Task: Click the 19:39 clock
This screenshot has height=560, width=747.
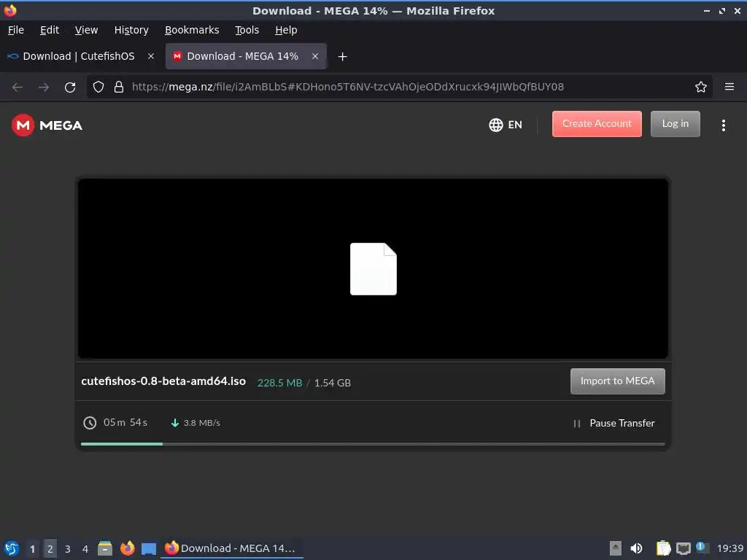Action: 729,548
